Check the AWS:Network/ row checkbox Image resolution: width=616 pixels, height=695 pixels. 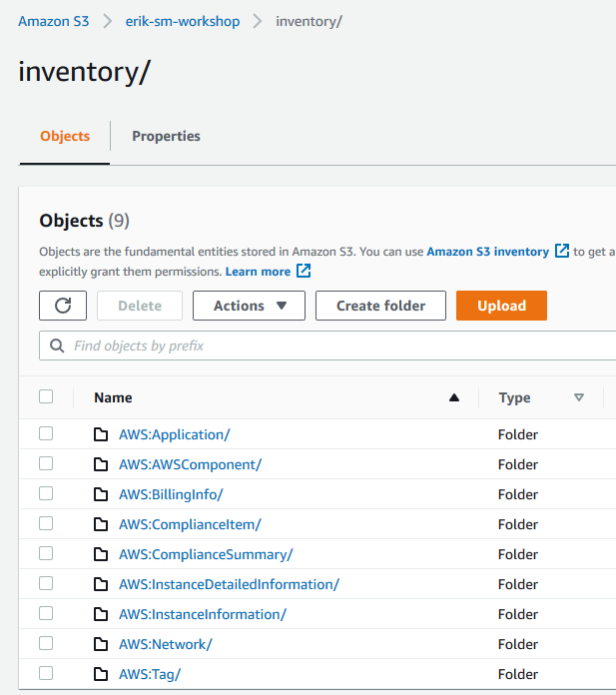(46, 643)
